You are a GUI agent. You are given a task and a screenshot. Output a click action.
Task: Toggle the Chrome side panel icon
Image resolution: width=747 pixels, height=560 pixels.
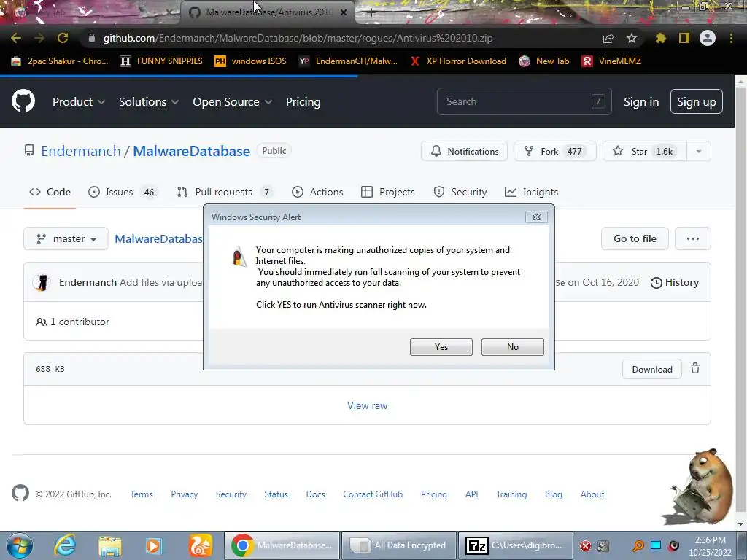(x=684, y=38)
